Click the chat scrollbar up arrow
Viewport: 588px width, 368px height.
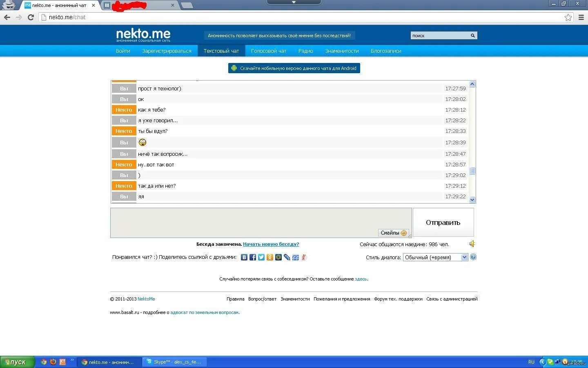[x=472, y=84]
